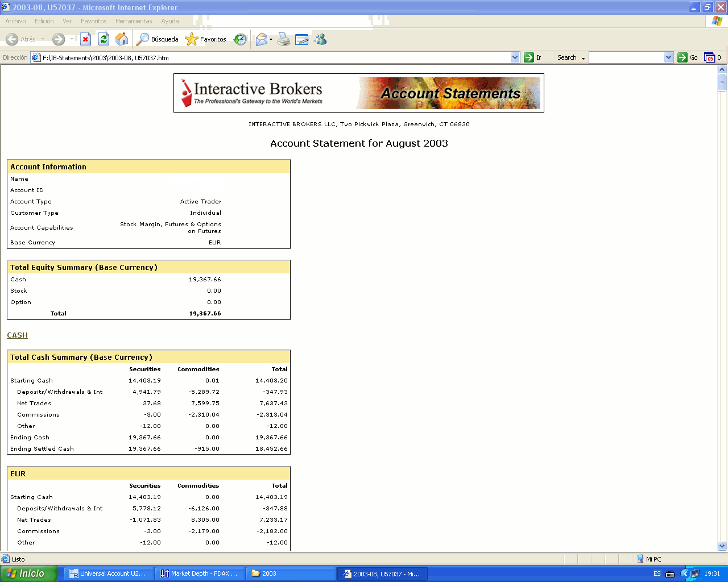Screen dimensions: 728x582
Task: Click the CASH section link
Action: [17, 335]
